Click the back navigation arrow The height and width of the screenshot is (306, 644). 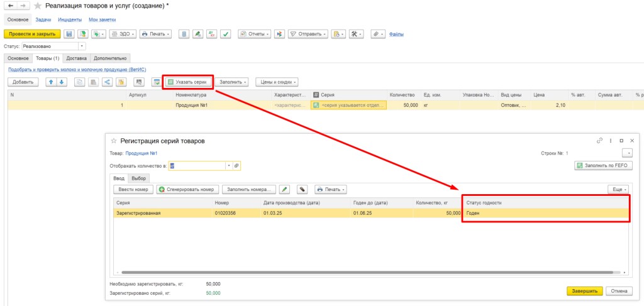tap(10, 6)
